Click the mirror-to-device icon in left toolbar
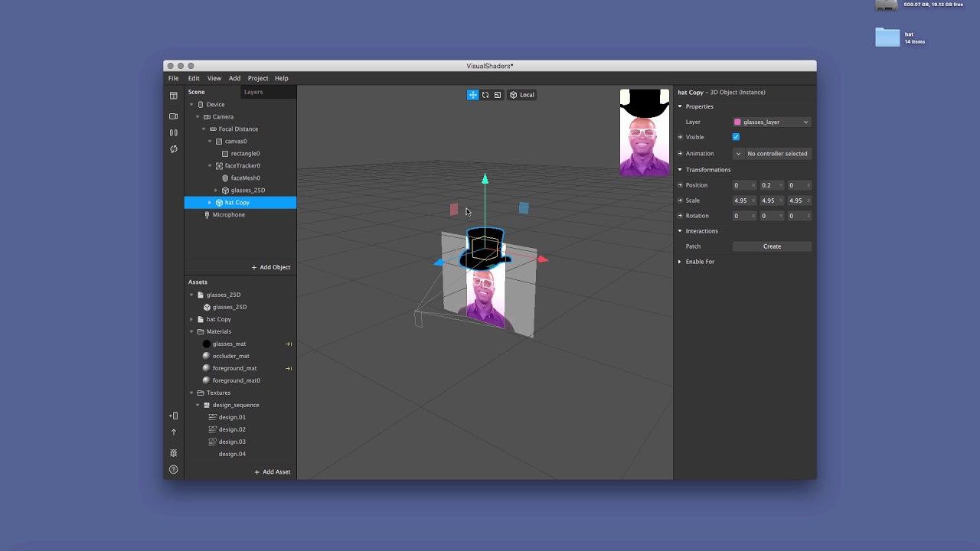 coord(174,416)
